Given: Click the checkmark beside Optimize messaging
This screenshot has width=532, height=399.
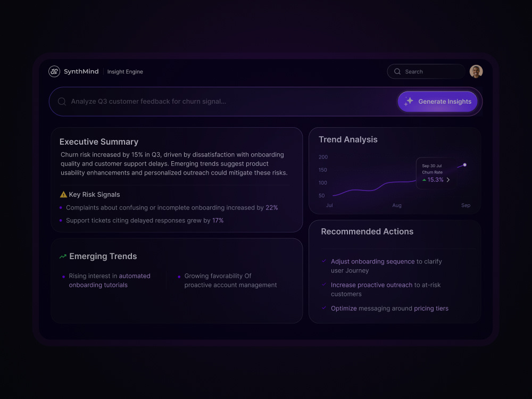Looking at the screenshot, I should pyautogui.click(x=324, y=308).
